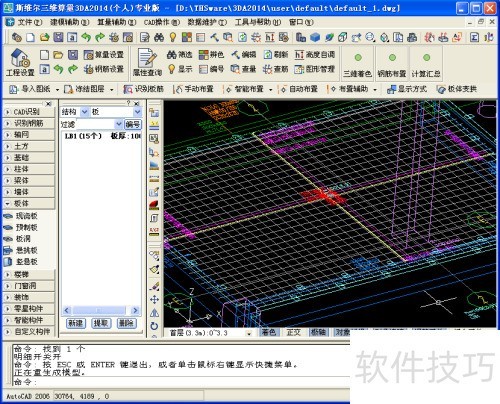500x404 pixels.
Task: Toggle the 三维着色 3D shading indicator
Action: [358, 64]
